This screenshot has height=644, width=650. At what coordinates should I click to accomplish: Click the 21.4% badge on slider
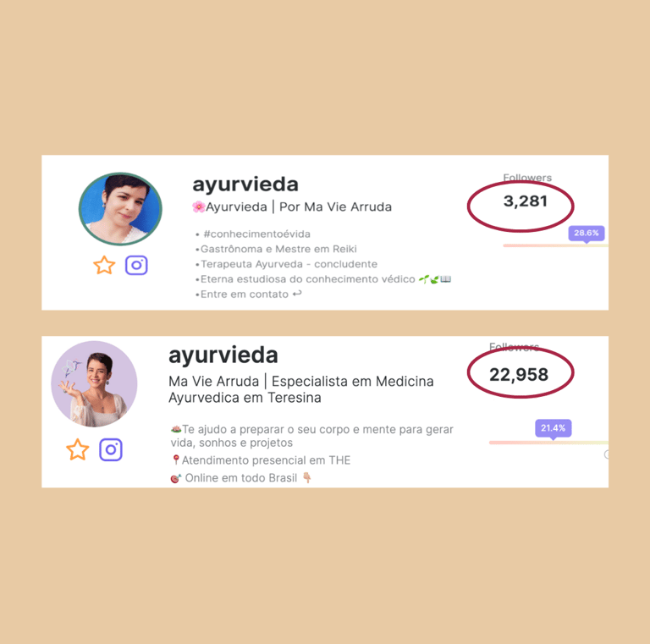pyautogui.click(x=553, y=428)
